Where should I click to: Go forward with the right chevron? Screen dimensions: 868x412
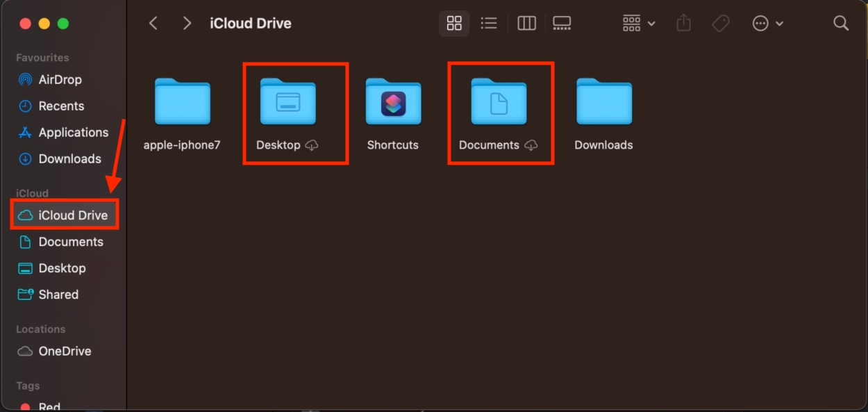pos(187,24)
